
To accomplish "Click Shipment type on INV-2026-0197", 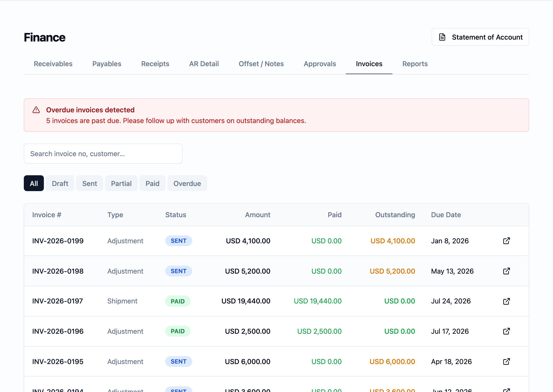I will pos(122,301).
